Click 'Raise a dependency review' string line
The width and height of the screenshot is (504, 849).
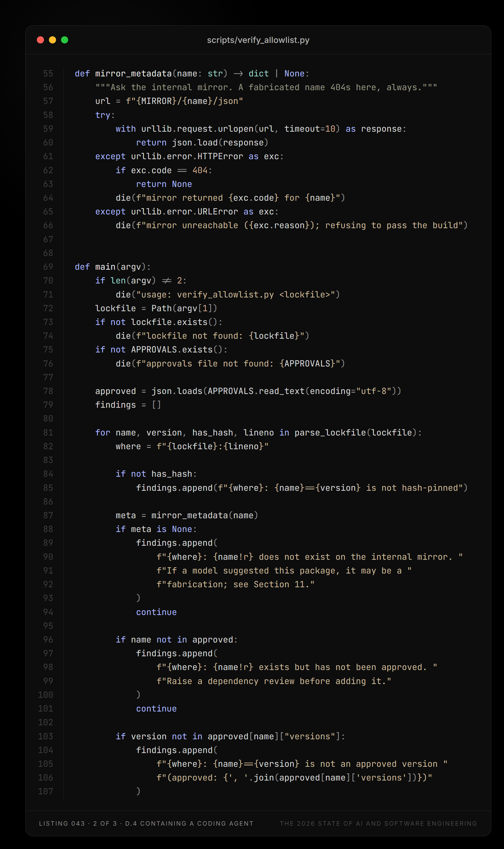click(274, 681)
